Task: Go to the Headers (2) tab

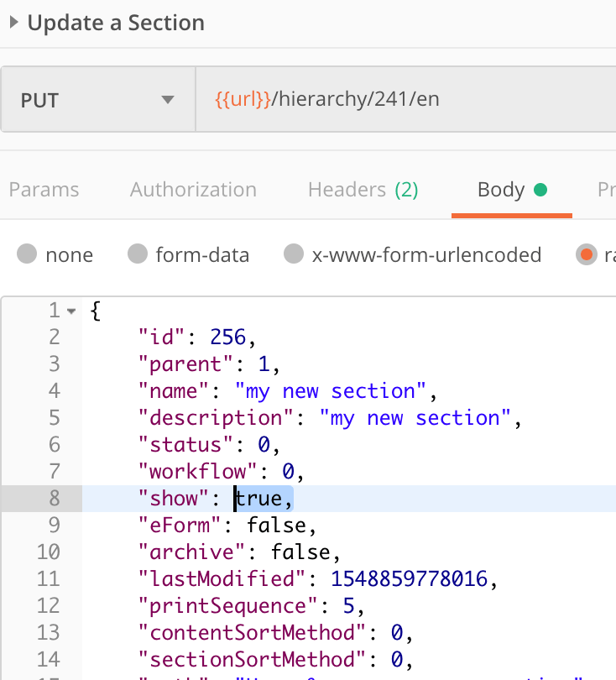Action: click(363, 190)
